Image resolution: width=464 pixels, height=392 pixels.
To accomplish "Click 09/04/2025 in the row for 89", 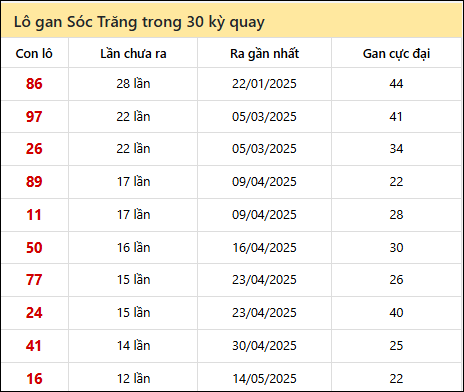I will click(264, 182).
